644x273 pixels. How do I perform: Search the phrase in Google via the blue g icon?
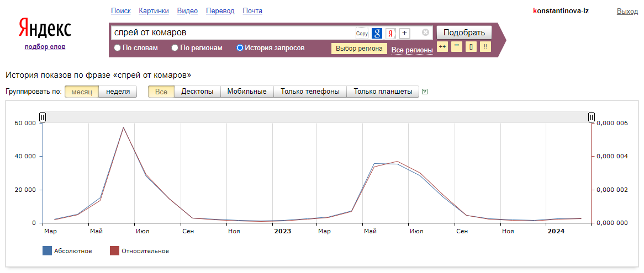click(377, 33)
